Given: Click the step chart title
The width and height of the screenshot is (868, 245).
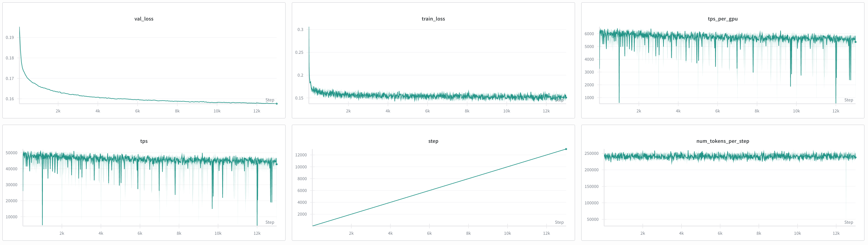Looking at the screenshot, I should point(433,141).
